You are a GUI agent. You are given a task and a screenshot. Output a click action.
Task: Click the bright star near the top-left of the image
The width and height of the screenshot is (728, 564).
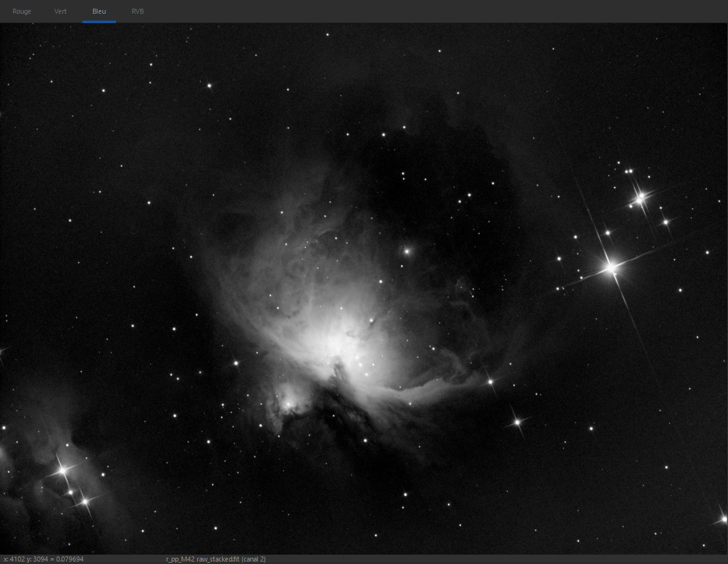[x=210, y=85]
